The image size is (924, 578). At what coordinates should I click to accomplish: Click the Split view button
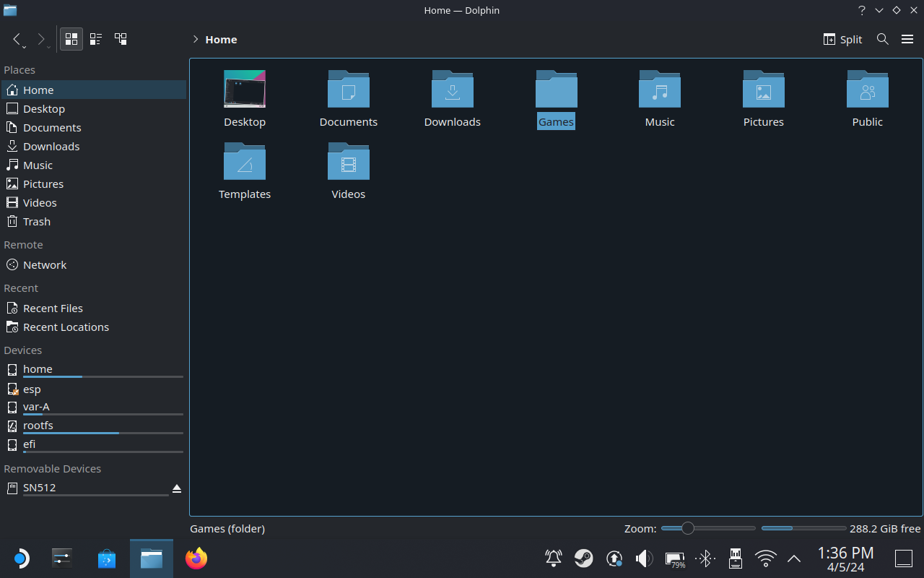(842, 39)
